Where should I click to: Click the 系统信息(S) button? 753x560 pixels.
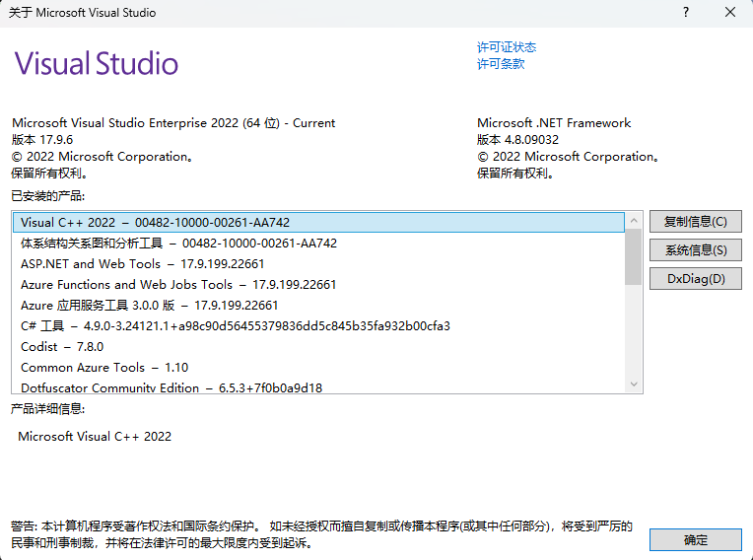(x=696, y=249)
